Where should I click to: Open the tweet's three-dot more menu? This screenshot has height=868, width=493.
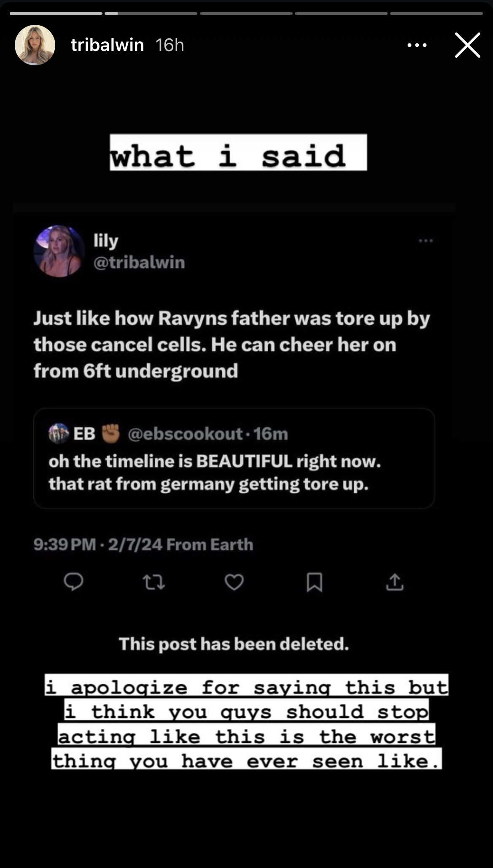pos(426,241)
